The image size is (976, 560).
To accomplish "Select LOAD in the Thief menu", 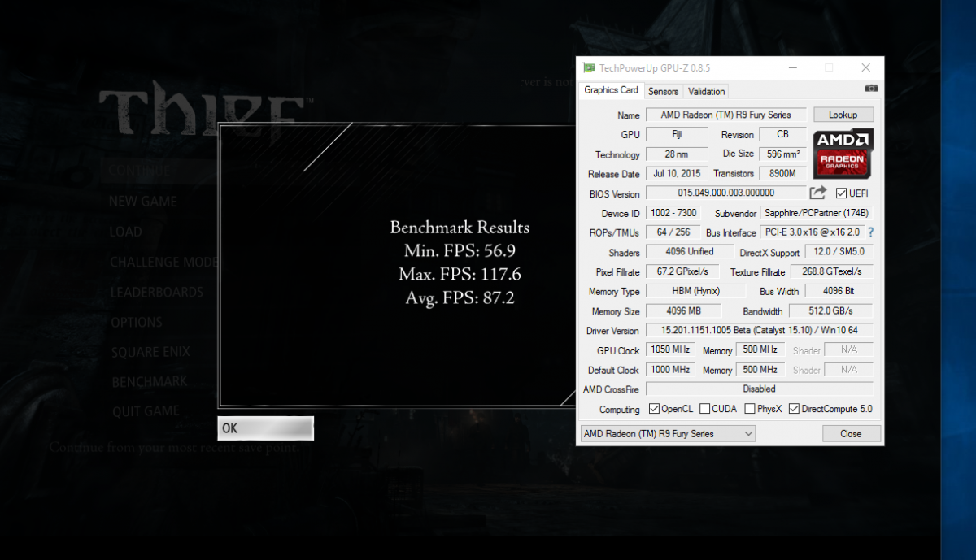I will coord(126,232).
